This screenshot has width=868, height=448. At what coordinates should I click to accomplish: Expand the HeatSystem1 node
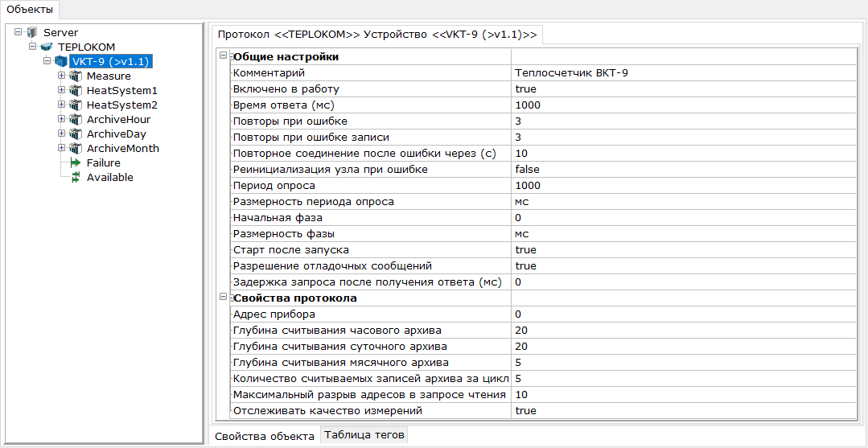coord(61,90)
